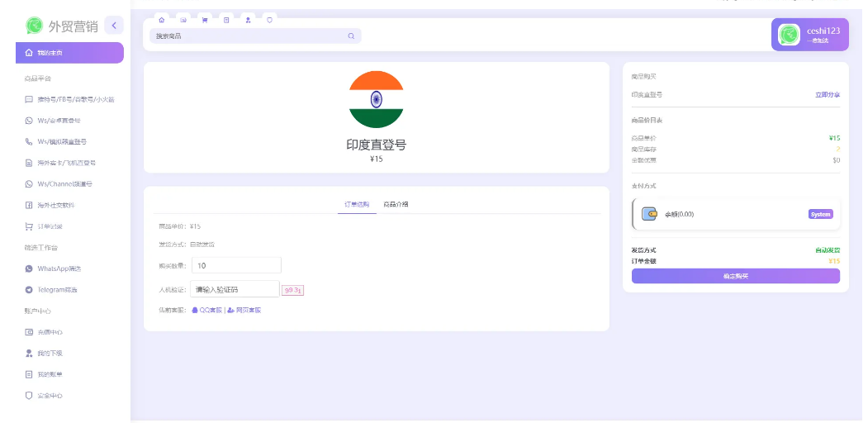Click WhatsApp icon beside Ws/安卓直登号

tap(29, 121)
